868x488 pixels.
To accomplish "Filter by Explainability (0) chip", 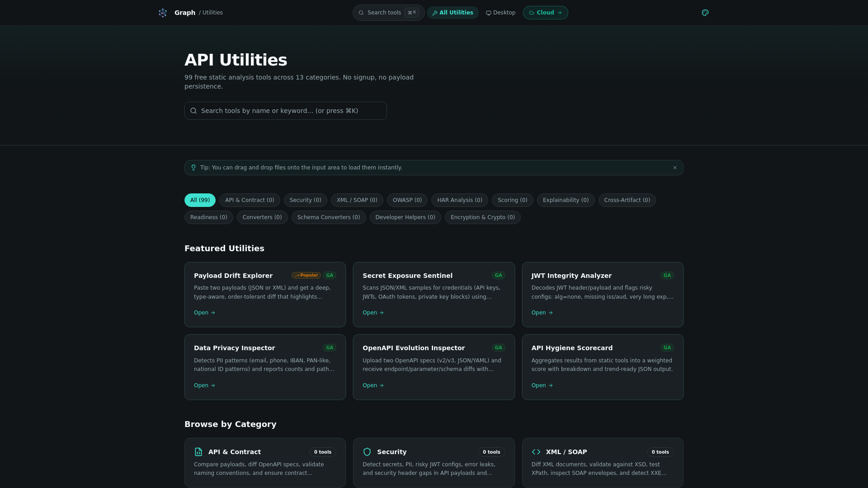I will click(566, 200).
